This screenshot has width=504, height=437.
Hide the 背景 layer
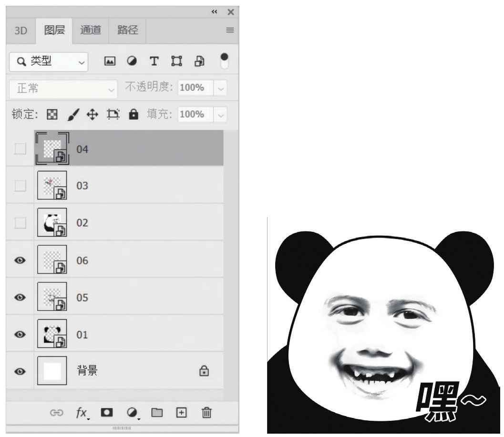pyautogui.click(x=20, y=371)
